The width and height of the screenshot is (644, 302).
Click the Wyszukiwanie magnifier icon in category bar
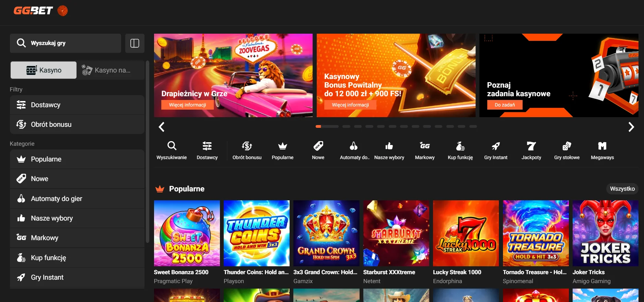click(x=172, y=146)
